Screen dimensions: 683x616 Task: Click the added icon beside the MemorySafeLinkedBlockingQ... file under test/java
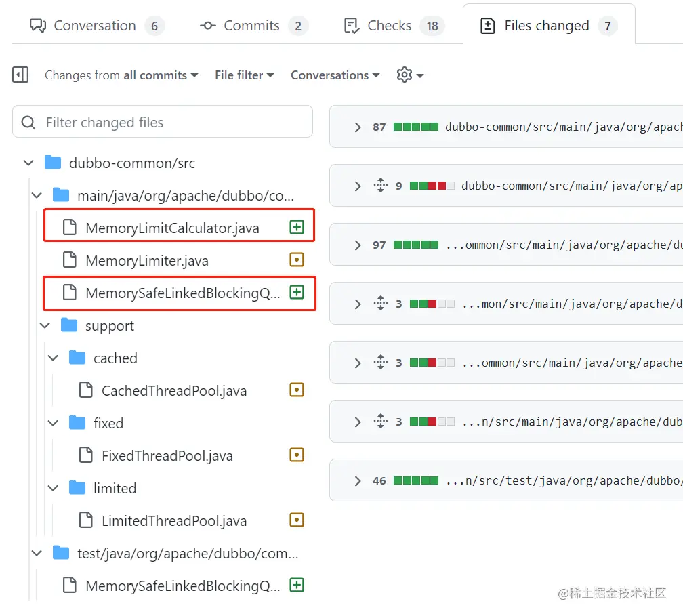pyautogui.click(x=297, y=585)
